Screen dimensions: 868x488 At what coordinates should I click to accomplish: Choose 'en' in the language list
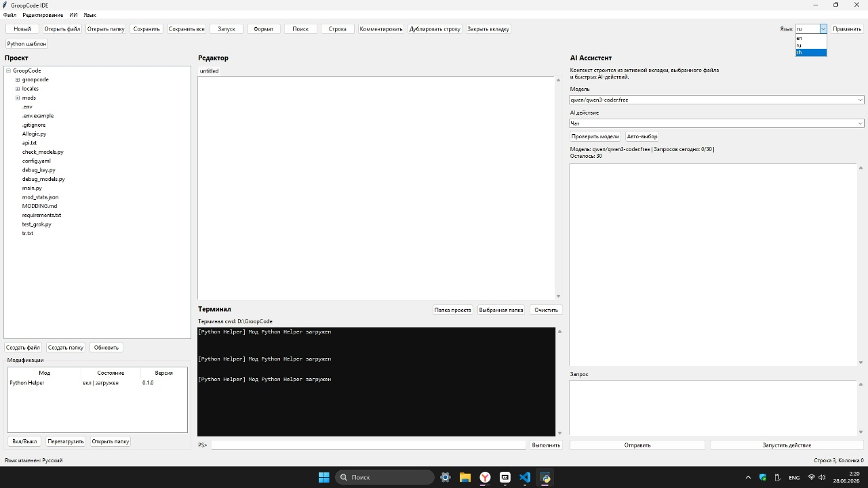click(811, 38)
